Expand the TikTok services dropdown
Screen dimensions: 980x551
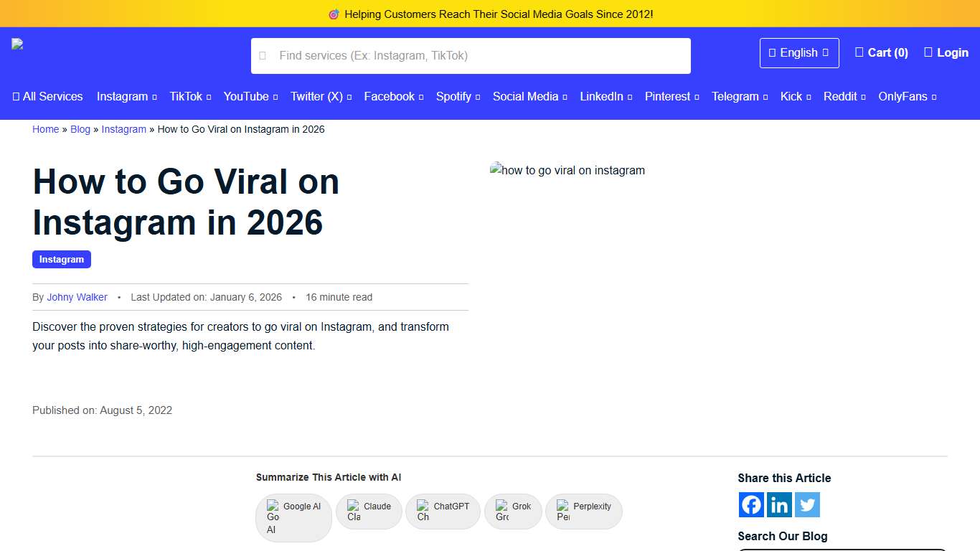point(189,96)
